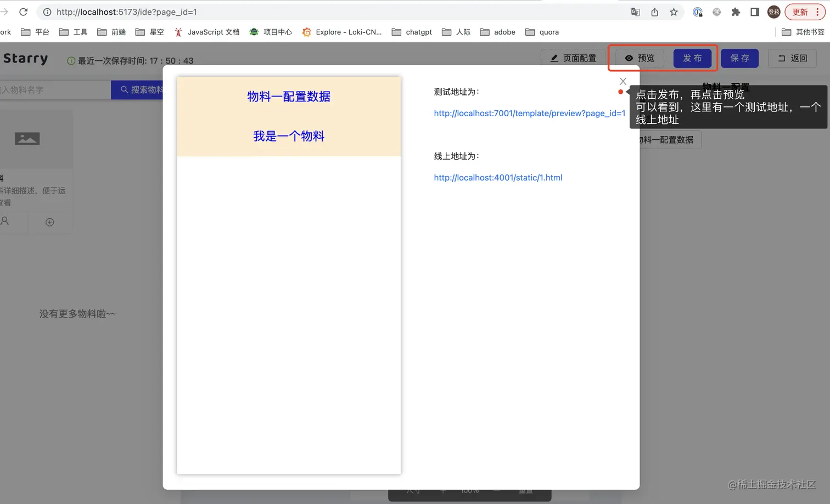830x504 pixels.
Task: Open the 其他书签 folder
Action: (x=803, y=32)
